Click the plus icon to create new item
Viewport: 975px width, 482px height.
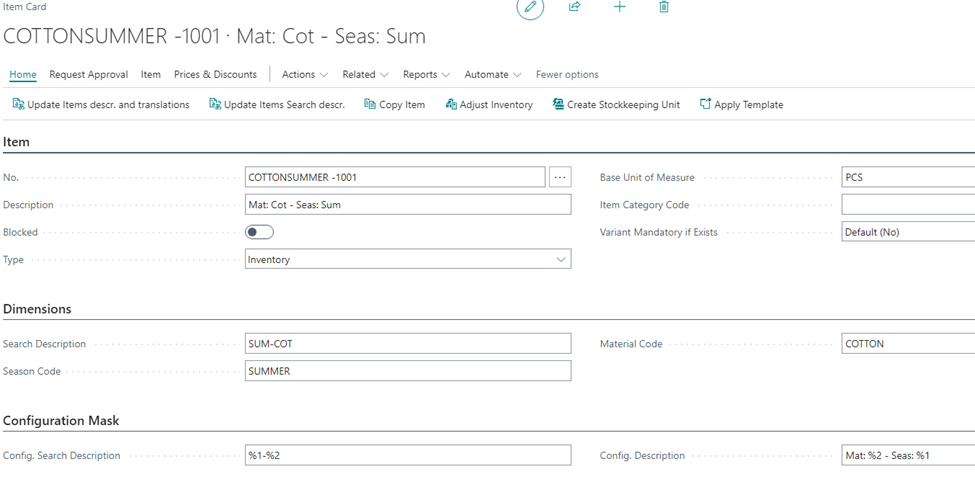(x=619, y=7)
